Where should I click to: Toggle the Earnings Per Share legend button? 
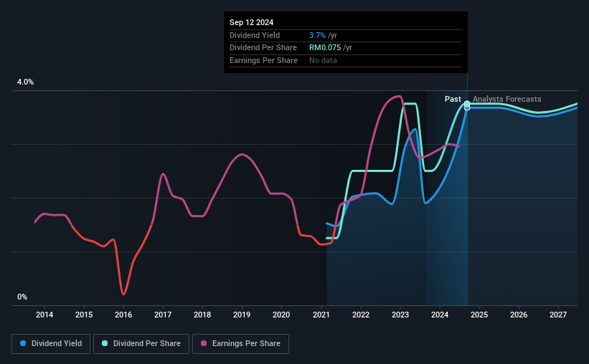coord(240,344)
